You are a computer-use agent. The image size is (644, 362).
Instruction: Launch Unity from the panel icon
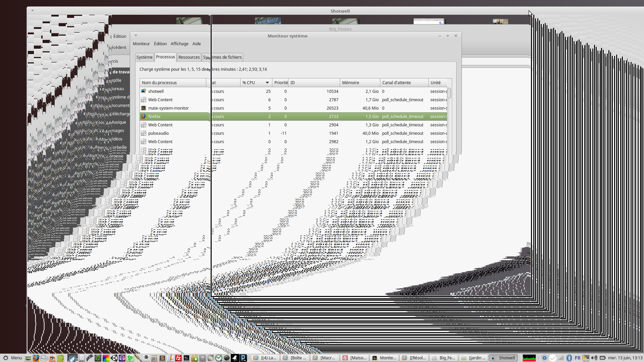click(x=114, y=358)
